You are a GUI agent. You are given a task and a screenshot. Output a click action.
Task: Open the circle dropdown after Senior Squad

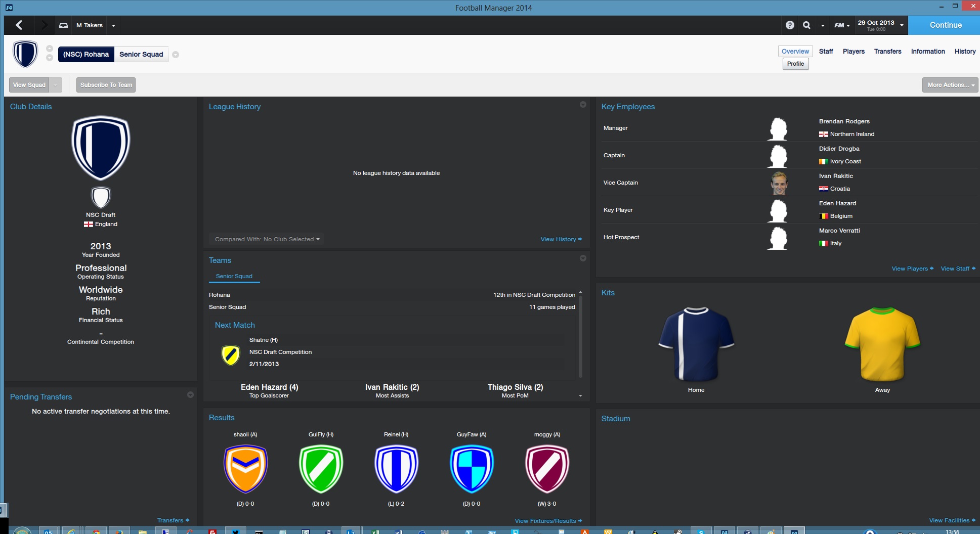click(x=176, y=55)
